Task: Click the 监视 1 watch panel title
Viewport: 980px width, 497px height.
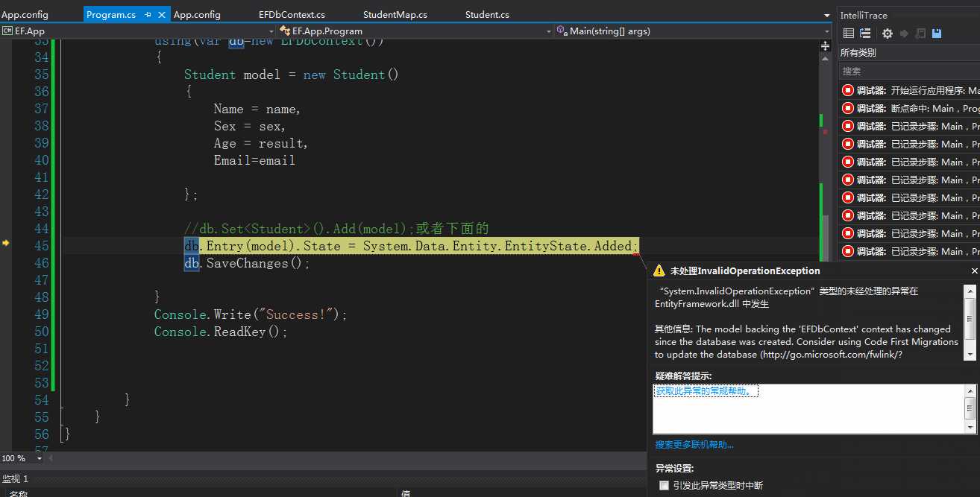Action: [15, 479]
